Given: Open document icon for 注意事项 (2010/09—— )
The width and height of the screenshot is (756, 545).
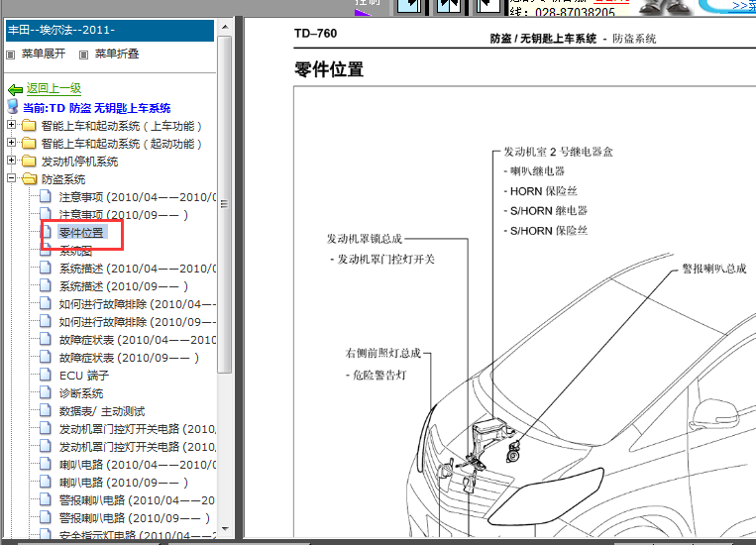Looking at the screenshot, I should [46, 214].
